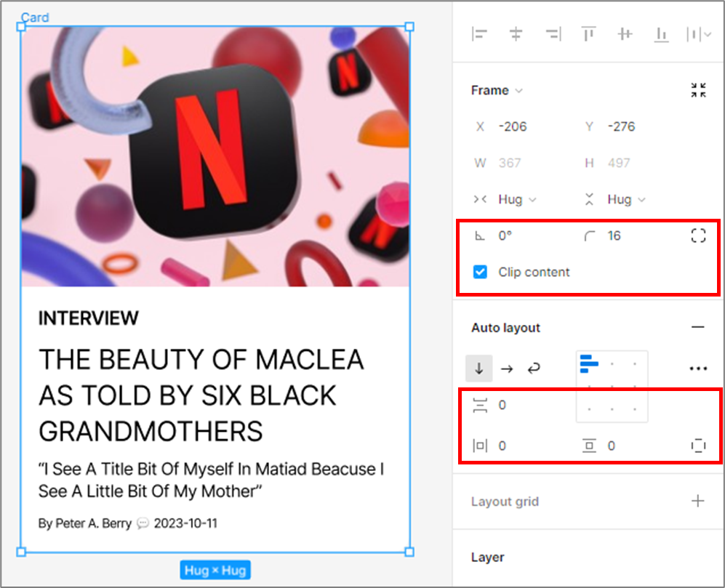Click the Netflix image in the card
The image size is (725, 588).
point(215,156)
